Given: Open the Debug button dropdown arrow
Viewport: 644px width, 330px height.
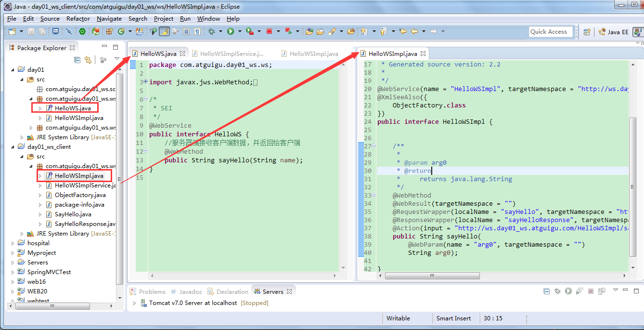Looking at the screenshot, I should coord(220,31).
